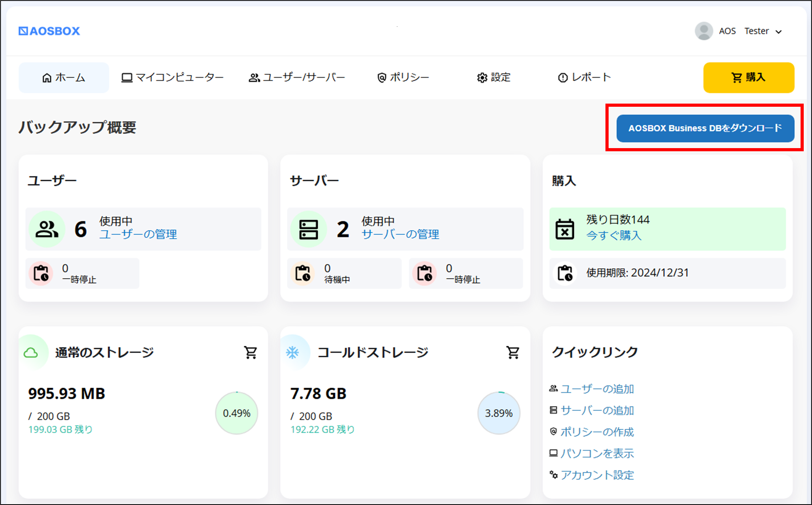Click the gear icon in 設定 tab
The height and width of the screenshot is (505, 812).
click(x=482, y=78)
